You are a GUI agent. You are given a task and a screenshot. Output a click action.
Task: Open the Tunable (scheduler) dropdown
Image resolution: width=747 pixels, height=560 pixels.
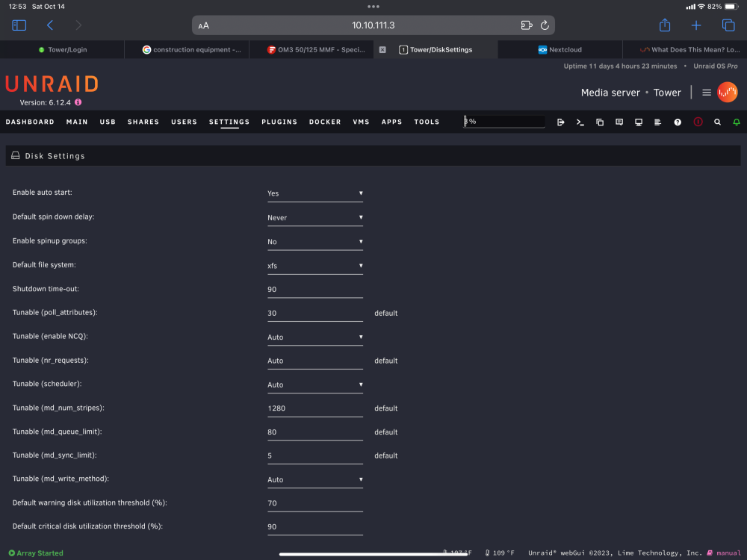click(x=315, y=385)
